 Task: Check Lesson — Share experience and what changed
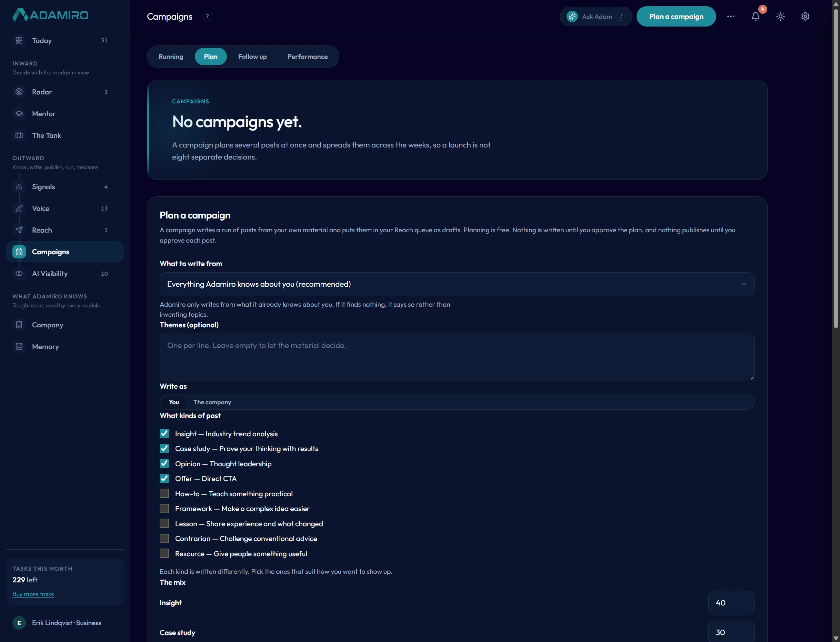(164, 523)
